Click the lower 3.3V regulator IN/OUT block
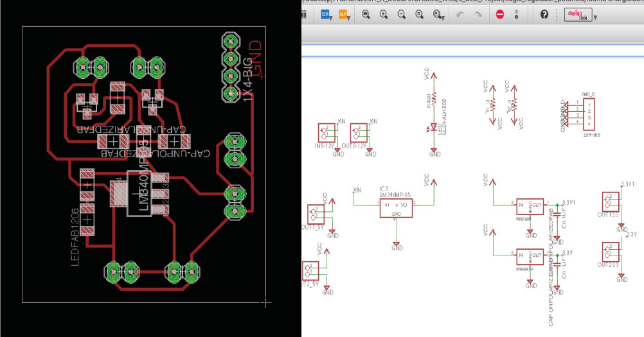 click(530, 256)
